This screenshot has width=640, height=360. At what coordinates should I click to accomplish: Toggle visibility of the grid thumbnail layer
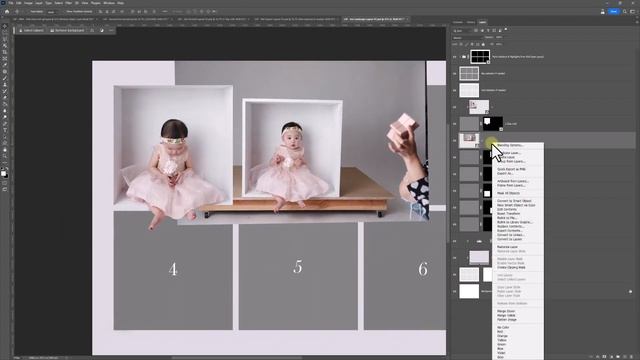pyautogui.click(x=455, y=73)
